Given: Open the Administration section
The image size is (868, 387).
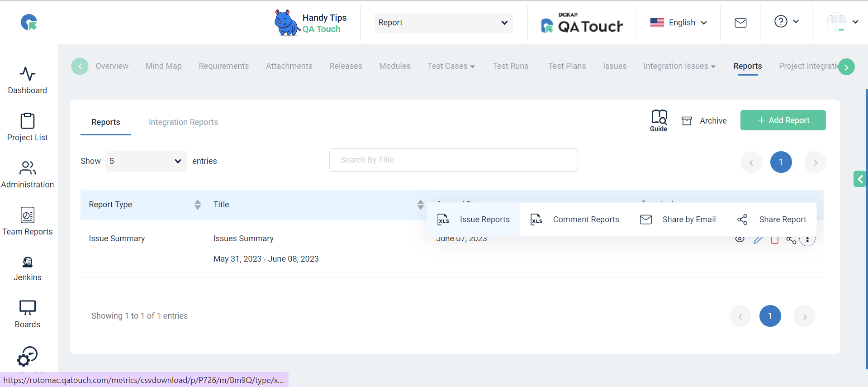Looking at the screenshot, I should (x=28, y=175).
